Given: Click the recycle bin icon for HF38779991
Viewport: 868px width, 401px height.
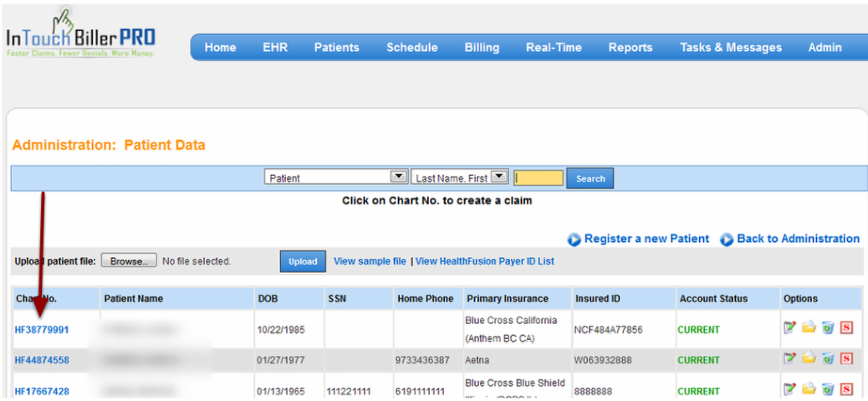Looking at the screenshot, I should (828, 328).
